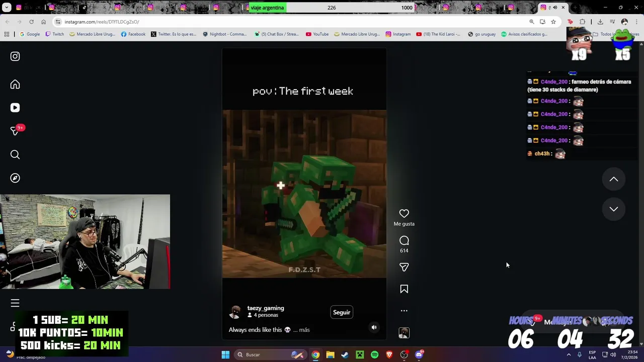
Task: Save the reel with the bookmark icon
Action: coord(404,289)
